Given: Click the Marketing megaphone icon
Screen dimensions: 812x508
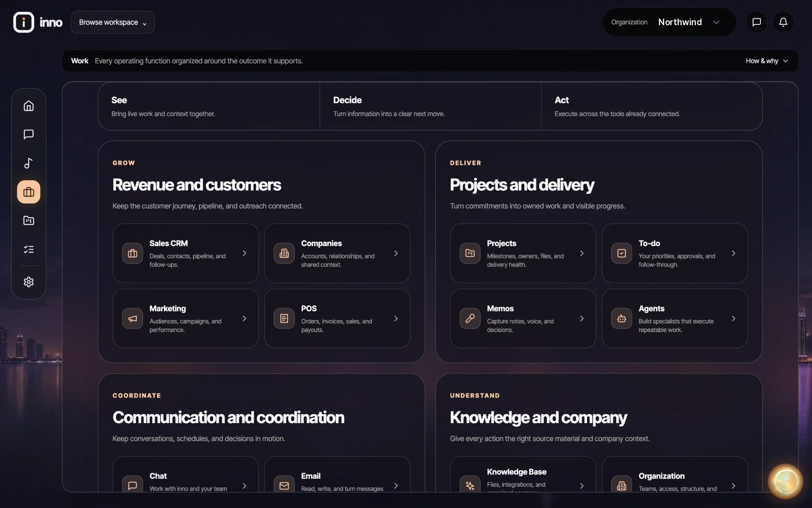Looking at the screenshot, I should tap(132, 318).
